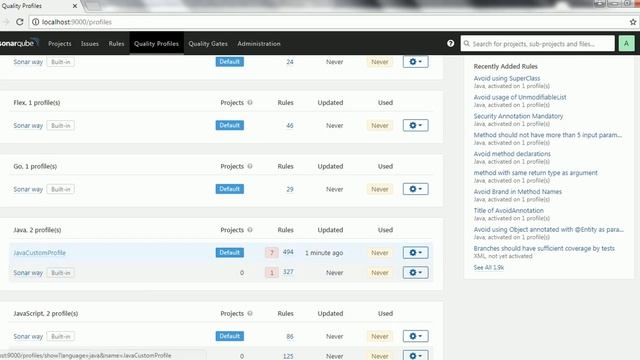Click the 494 rules count for JavaCustomProfile
Image resolution: width=640 pixels, height=360 pixels.
tap(288, 252)
